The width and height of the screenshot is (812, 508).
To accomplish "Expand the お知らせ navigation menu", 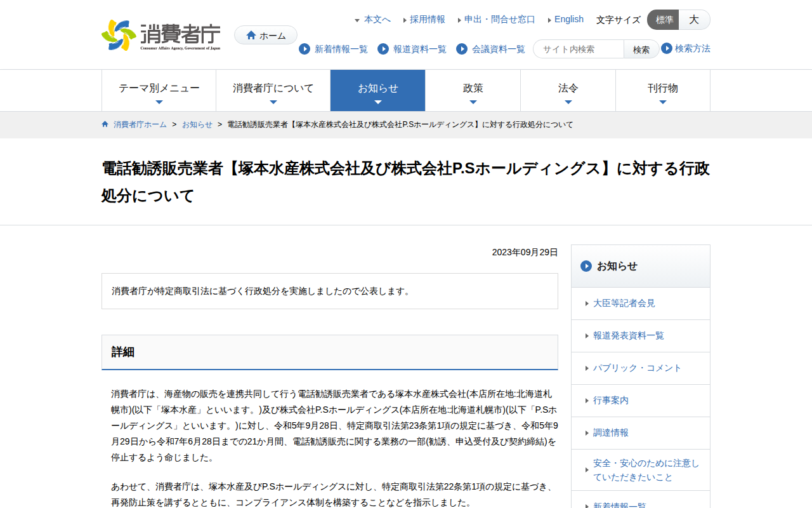I will point(378,91).
